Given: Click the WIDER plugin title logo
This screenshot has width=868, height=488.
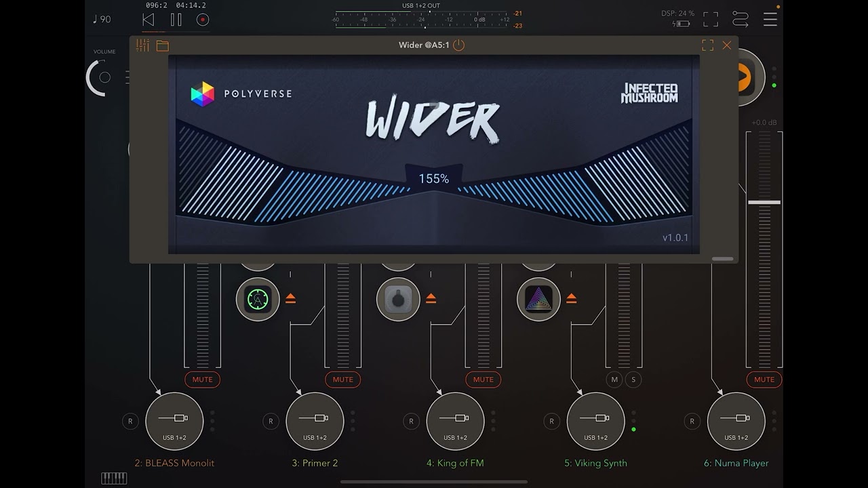Looking at the screenshot, I should pos(433,120).
